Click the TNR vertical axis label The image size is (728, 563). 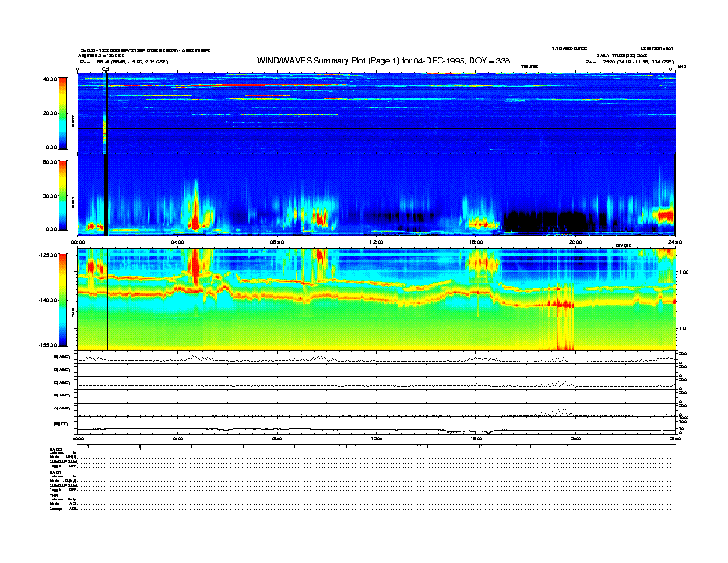click(73, 313)
